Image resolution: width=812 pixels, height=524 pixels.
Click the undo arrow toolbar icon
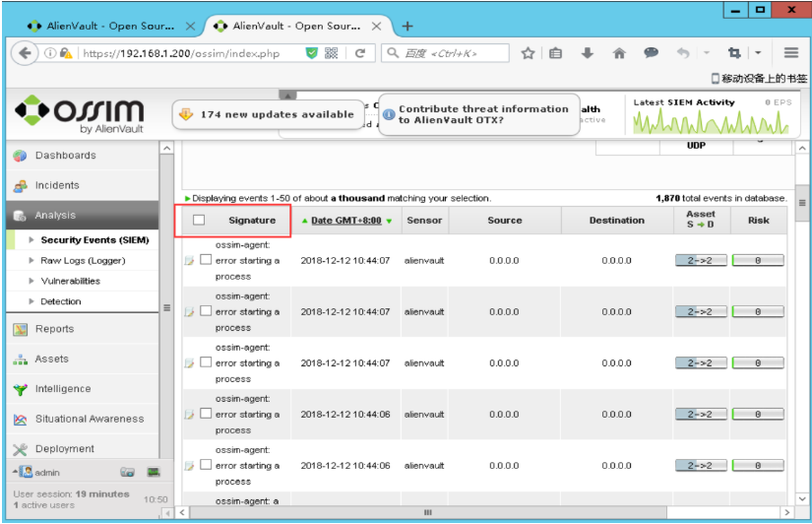(x=683, y=53)
